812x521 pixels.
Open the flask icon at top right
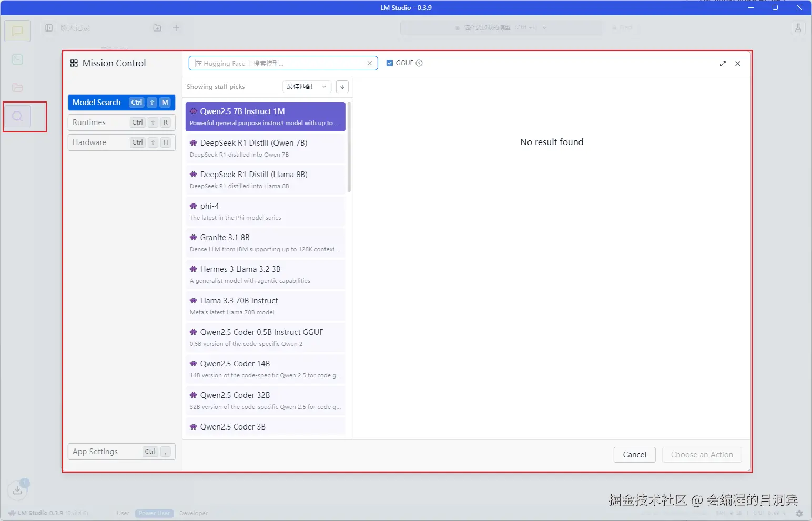(798, 28)
